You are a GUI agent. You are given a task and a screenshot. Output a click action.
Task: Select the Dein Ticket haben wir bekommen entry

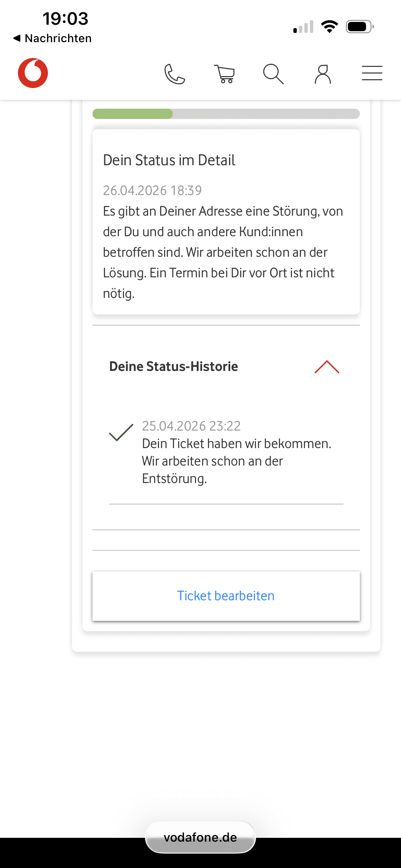coord(226,453)
